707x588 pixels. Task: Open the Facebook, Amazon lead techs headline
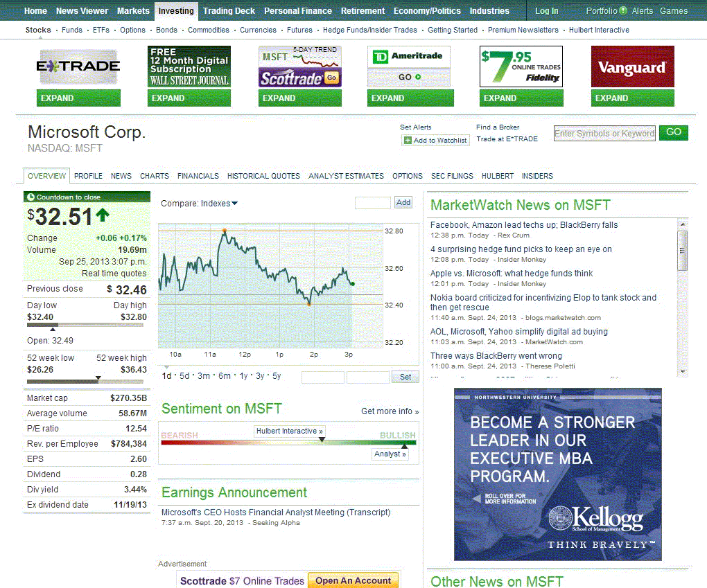(x=523, y=225)
